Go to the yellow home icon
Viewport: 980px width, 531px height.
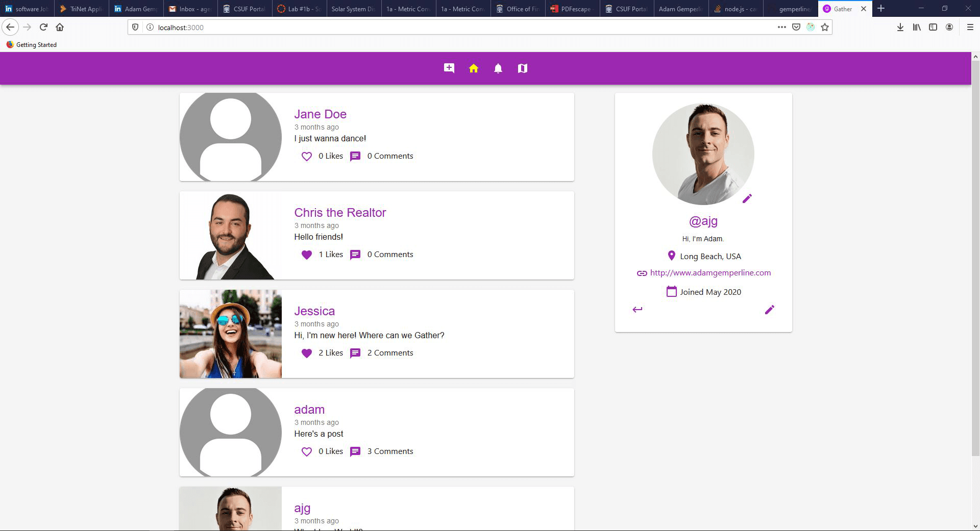[x=473, y=68]
